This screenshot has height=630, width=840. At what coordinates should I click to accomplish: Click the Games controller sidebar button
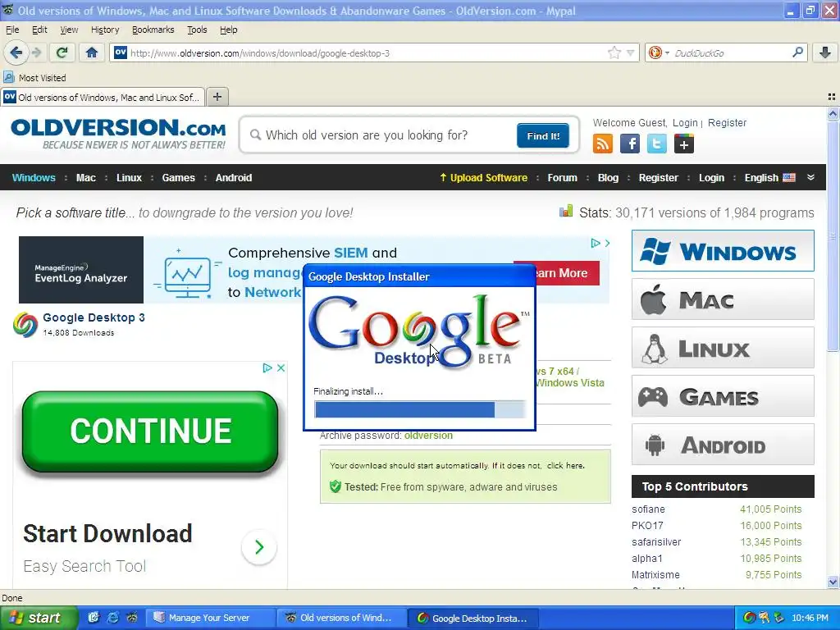[723, 396]
